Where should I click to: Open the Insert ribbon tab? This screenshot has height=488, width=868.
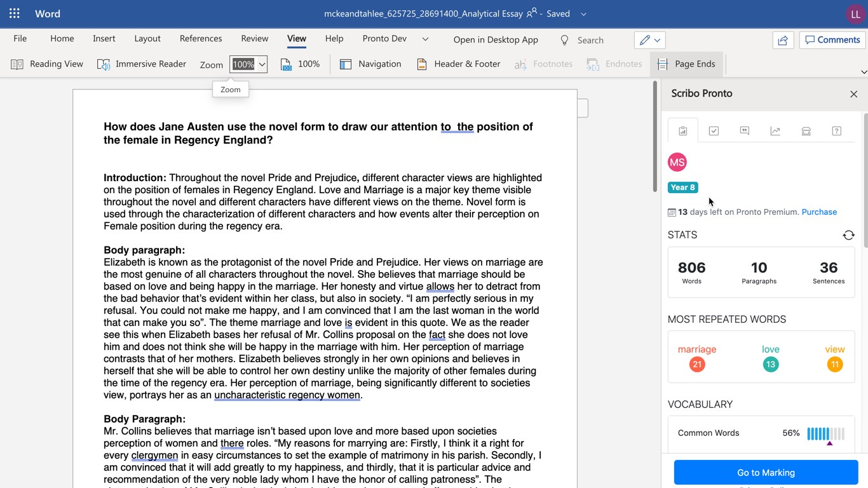(104, 39)
